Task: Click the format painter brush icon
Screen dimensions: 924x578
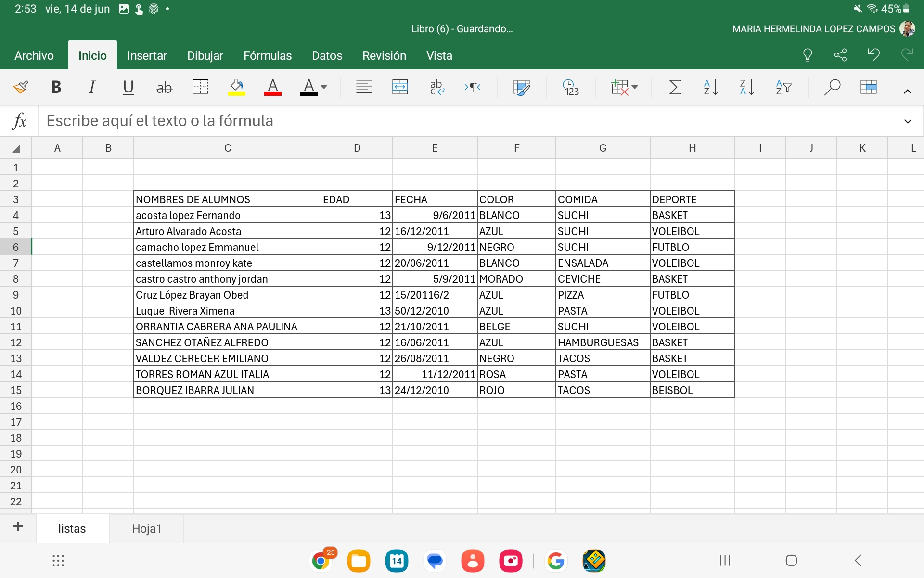Action: click(x=20, y=87)
